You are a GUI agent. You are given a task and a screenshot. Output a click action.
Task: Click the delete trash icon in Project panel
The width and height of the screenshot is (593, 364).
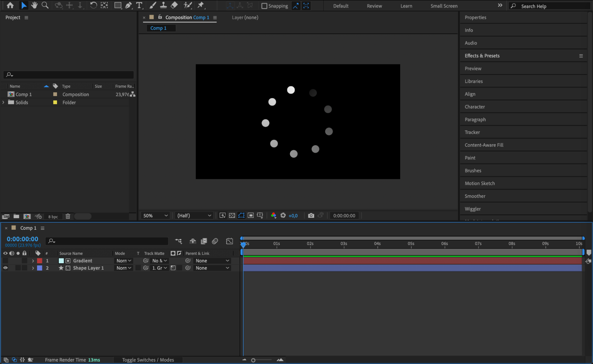pos(68,216)
